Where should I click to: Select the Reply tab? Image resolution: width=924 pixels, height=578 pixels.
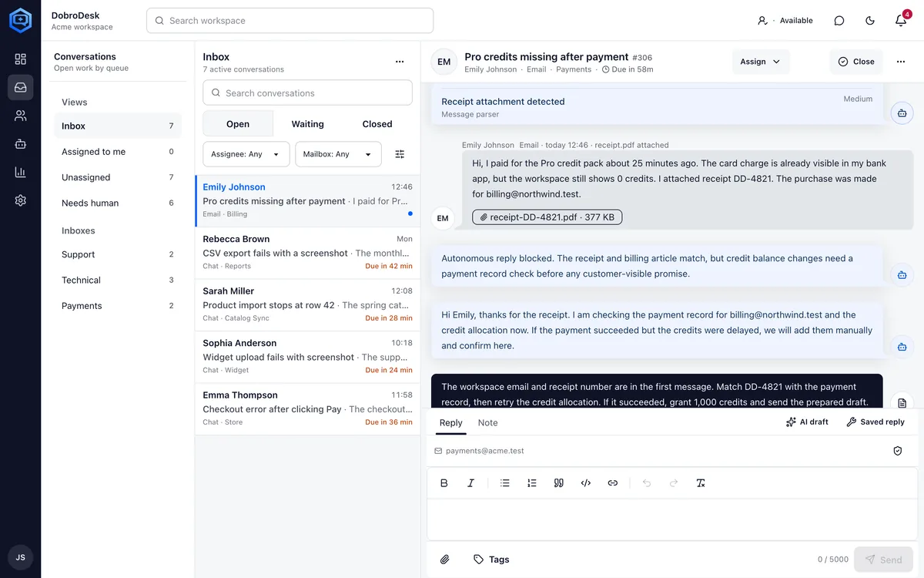tap(451, 422)
